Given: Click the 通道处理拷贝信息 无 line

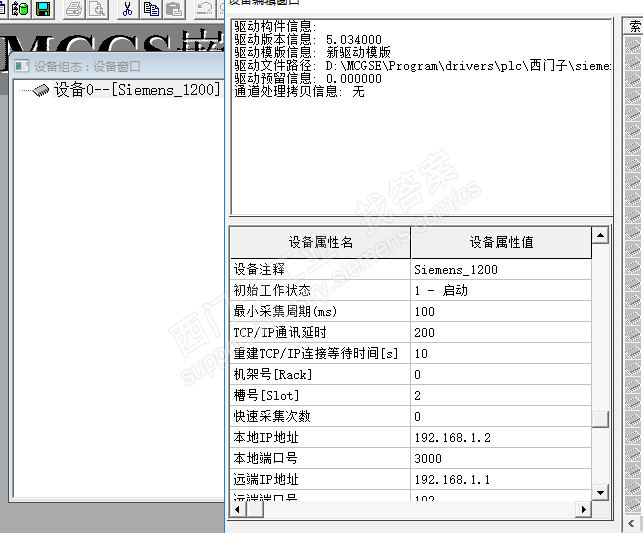Looking at the screenshot, I should 299,91.
